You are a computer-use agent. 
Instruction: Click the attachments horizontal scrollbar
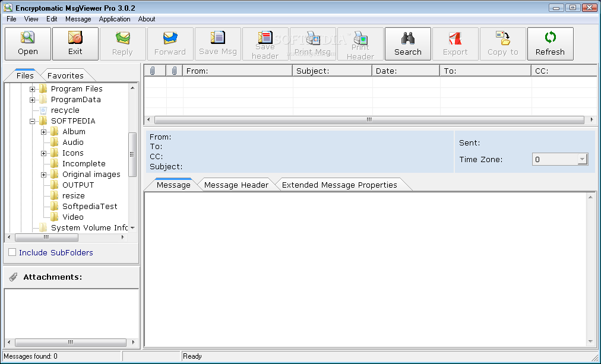71,342
